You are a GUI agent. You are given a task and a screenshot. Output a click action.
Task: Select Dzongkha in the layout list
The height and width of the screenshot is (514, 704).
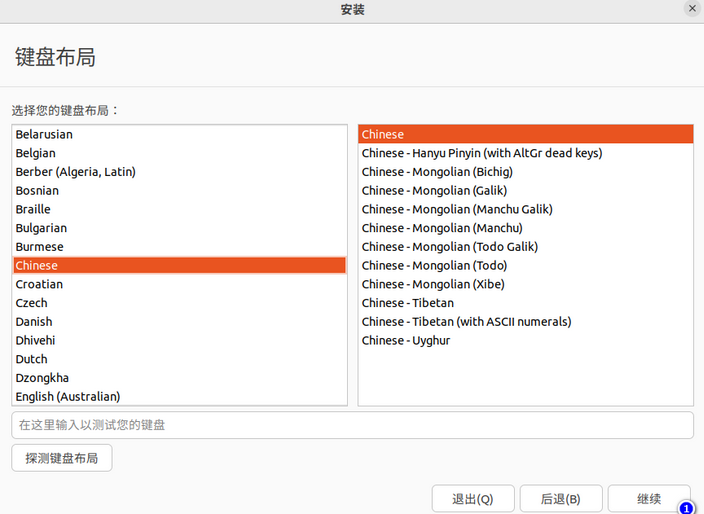(43, 378)
